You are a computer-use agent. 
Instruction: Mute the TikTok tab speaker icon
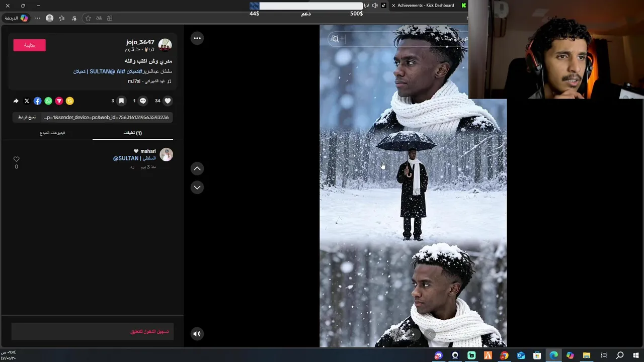point(375,6)
